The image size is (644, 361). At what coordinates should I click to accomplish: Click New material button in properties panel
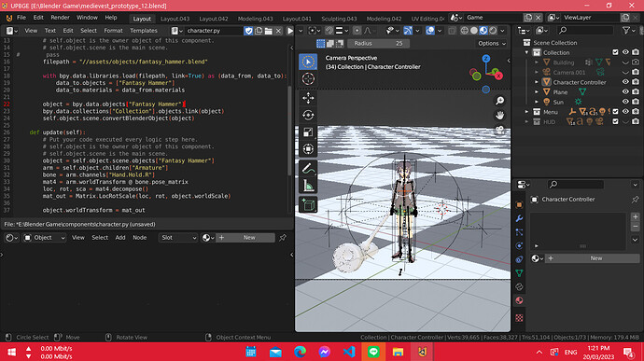tap(592, 258)
